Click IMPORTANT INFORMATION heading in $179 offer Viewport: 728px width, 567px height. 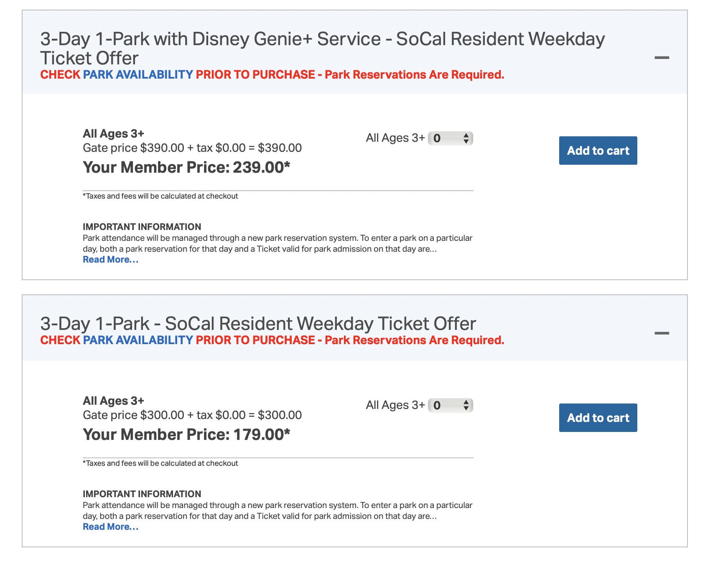click(x=142, y=494)
